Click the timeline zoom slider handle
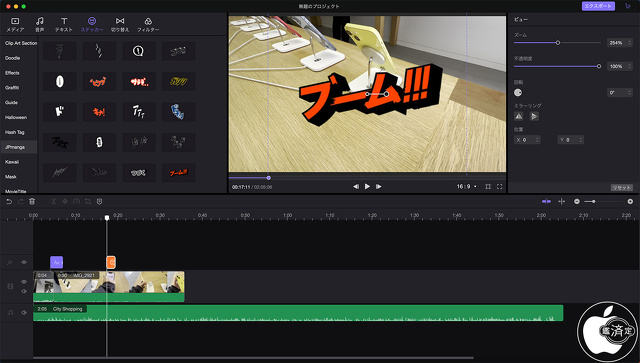This screenshot has width=640, height=363. coord(593,201)
